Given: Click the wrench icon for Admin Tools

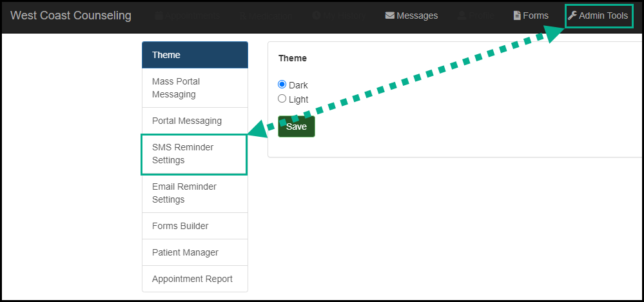Looking at the screenshot, I should (x=572, y=15).
